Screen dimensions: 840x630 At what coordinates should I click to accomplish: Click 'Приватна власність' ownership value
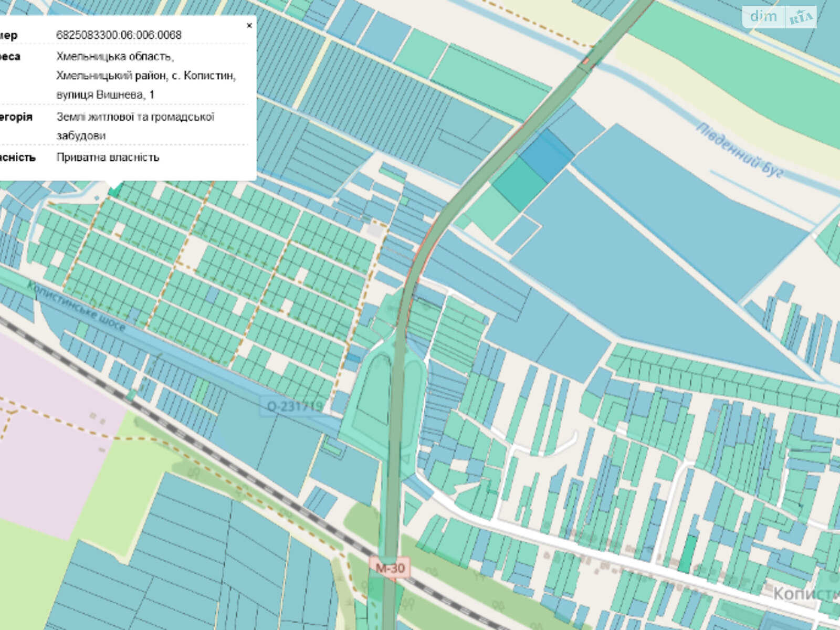[x=108, y=157]
